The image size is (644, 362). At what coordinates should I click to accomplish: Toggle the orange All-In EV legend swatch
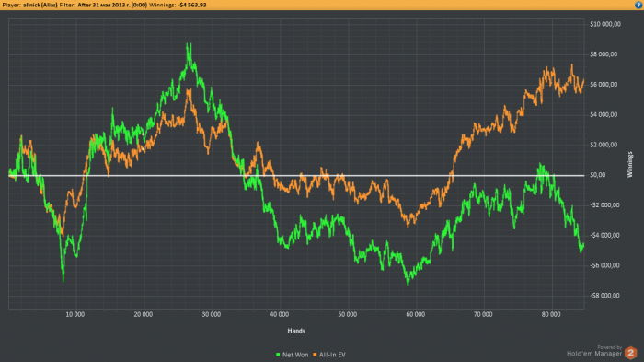[x=315, y=355]
